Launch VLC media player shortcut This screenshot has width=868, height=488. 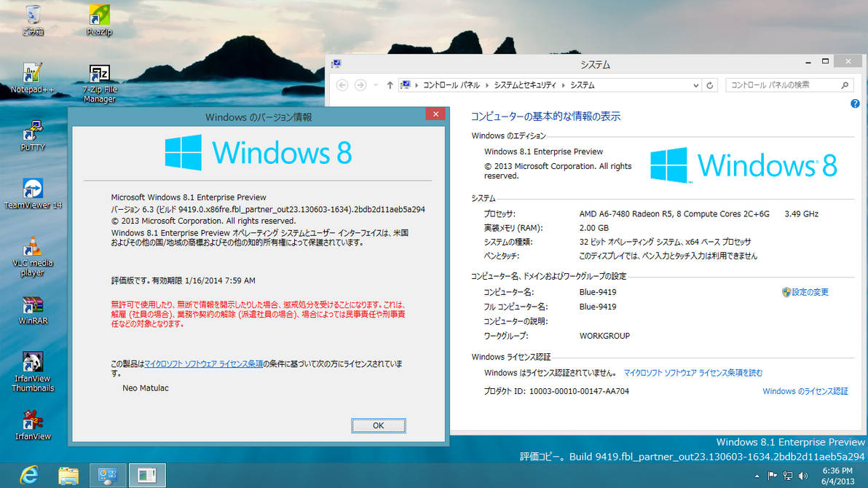33,256
